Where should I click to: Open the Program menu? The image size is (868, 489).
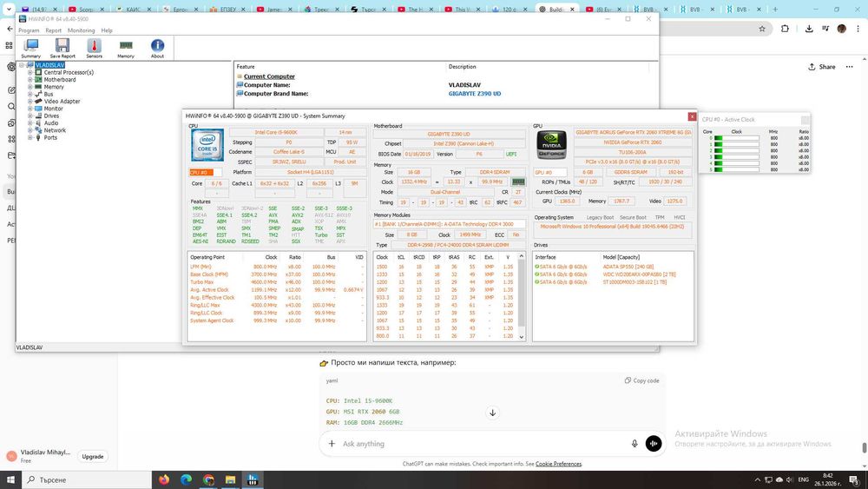[29, 30]
